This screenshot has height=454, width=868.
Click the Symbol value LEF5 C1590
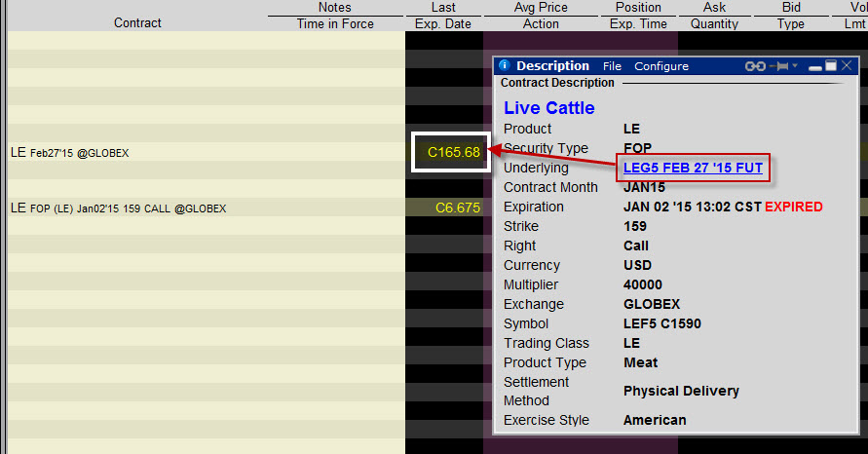point(662,323)
